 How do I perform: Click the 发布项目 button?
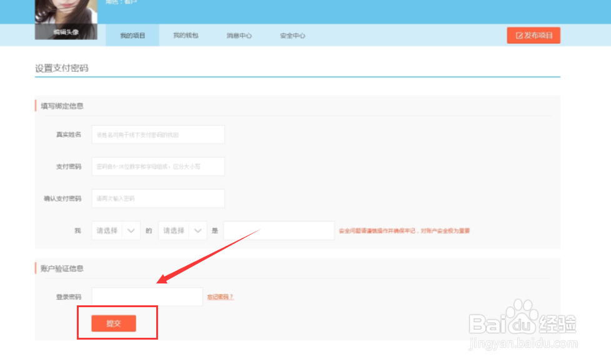[x=534, y=35]
